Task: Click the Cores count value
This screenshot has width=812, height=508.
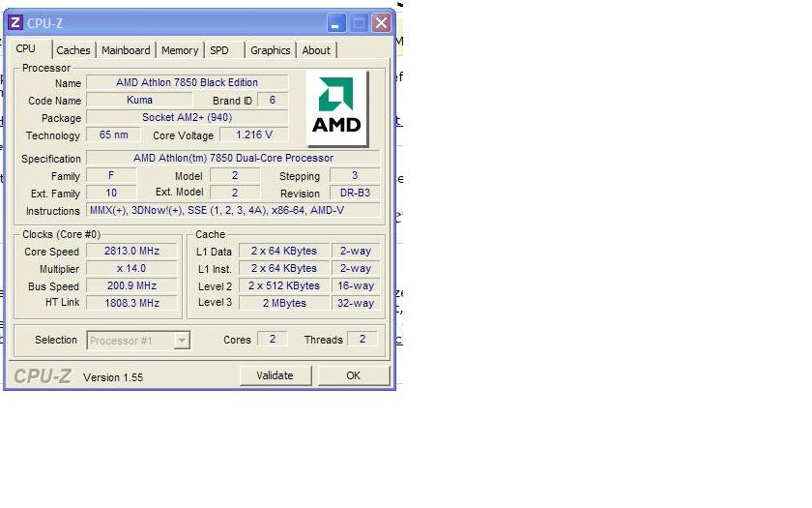Action: coord(273,339)
